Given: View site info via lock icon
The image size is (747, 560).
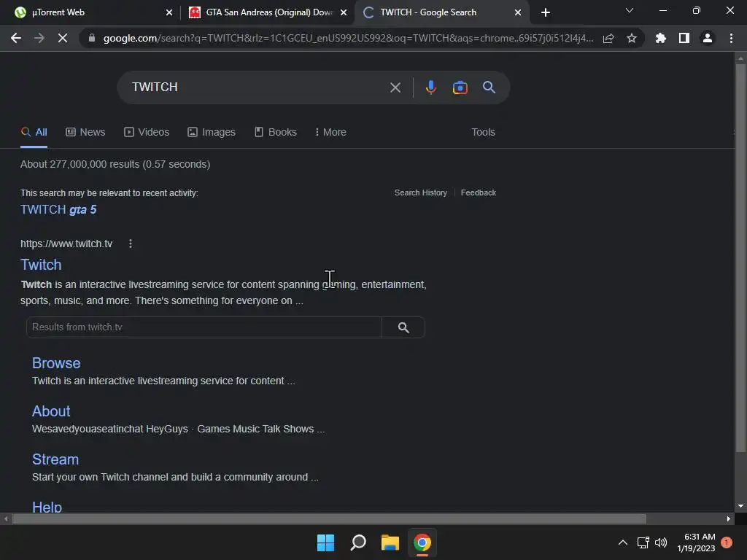Looking at the screenshot, I should [x=92, y=38].
